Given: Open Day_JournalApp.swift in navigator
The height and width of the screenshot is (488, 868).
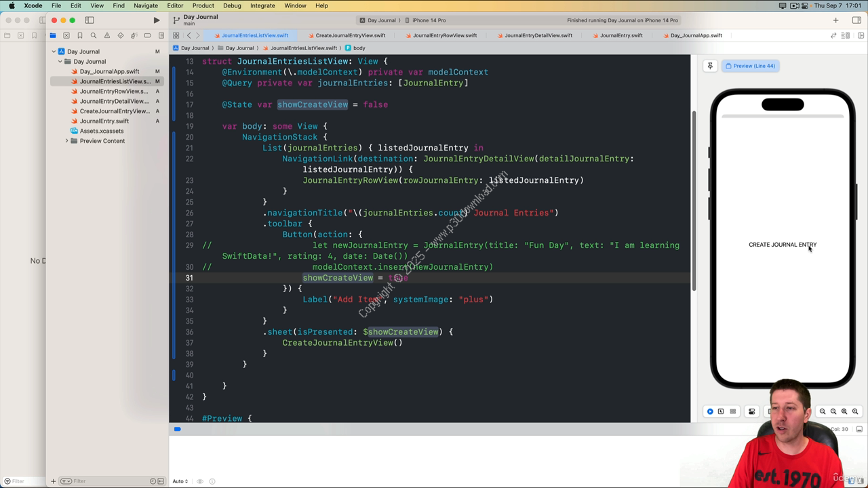Looking at the screenshot, I should click(109, 71).
